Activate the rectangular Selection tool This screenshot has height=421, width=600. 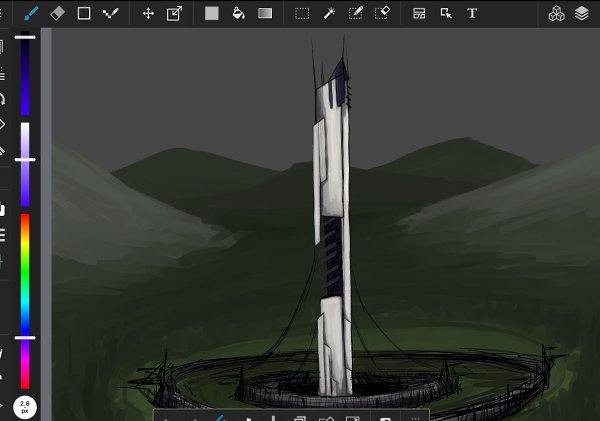pos(302,13)
